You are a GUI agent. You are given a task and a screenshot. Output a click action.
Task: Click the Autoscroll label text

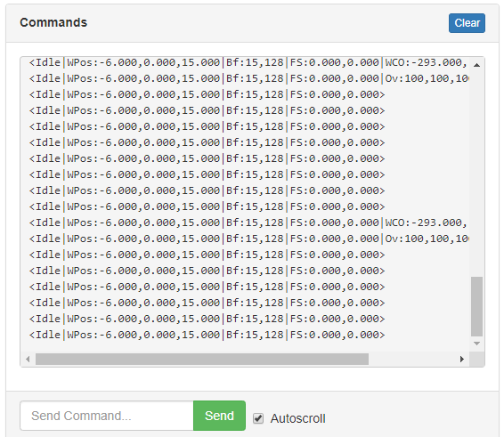(298, 418)
